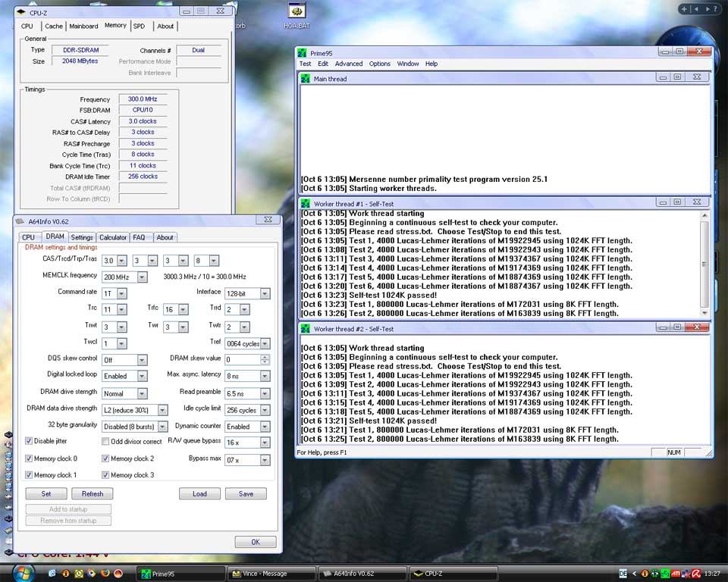728x582 pixels.
Task: Click the Worker thread #1 vertical scrollbar
Action: (x=704, y=264)
